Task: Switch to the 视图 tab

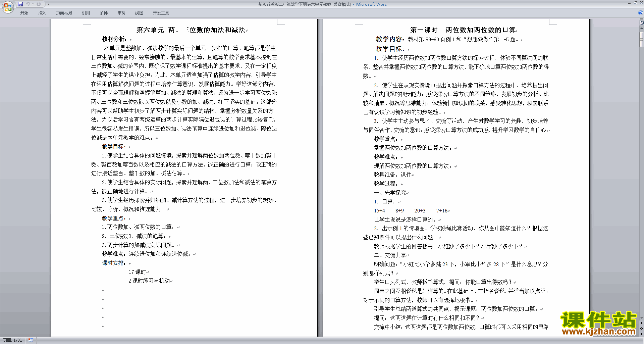Action: coord(139,13)
